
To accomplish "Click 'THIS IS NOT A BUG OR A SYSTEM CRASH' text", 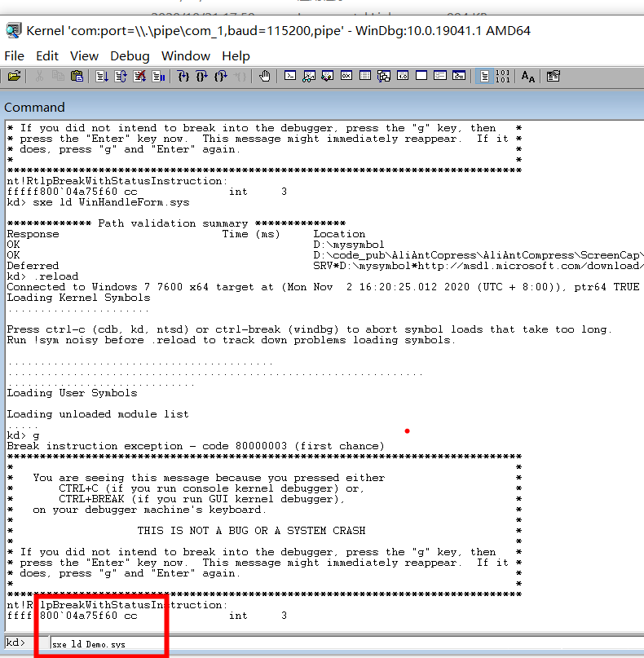I will 251,531.
